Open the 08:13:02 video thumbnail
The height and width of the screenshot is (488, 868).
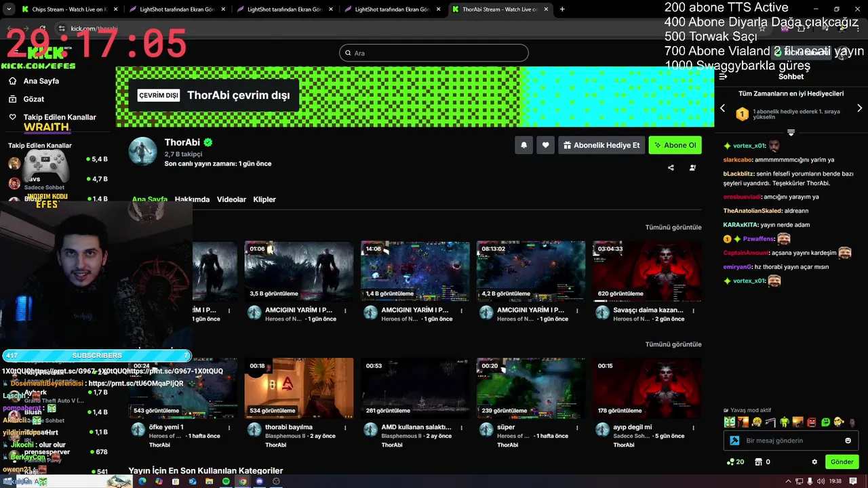531,271
